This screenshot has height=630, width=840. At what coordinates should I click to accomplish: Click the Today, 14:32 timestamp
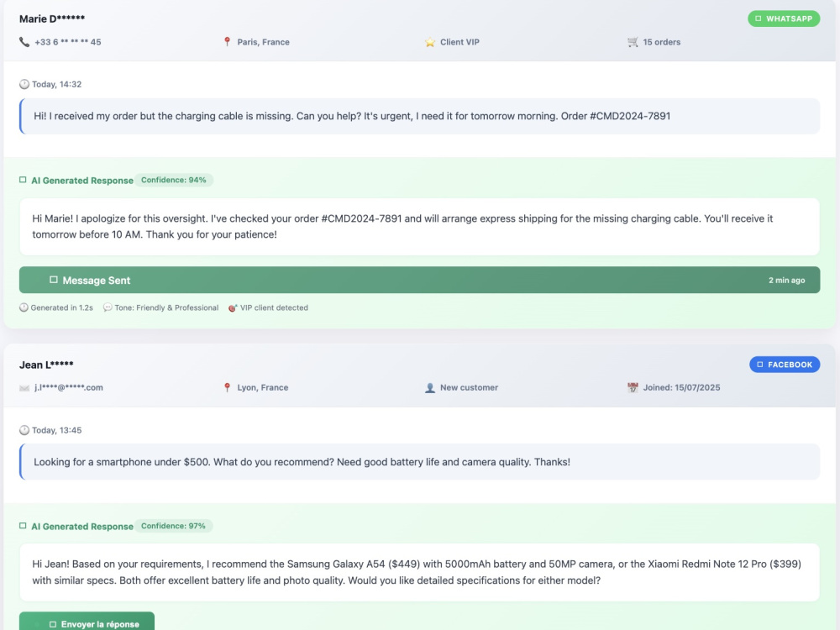pos(57,84)
